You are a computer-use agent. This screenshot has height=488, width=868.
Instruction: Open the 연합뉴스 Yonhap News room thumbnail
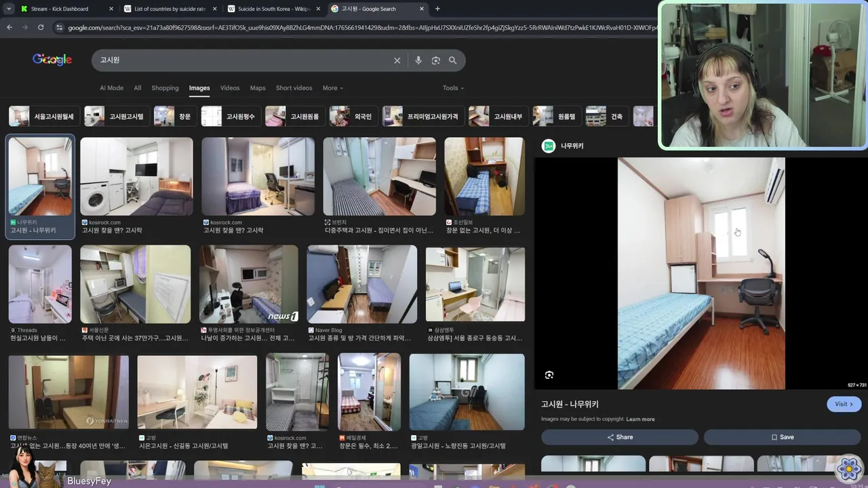pyautogui.click(x=68, y=392)
